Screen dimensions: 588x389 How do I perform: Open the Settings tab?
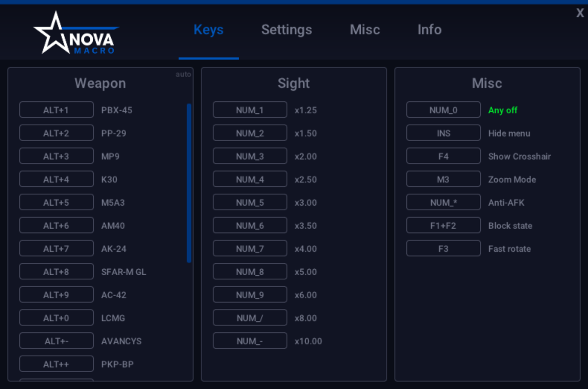tap(286, 30)
